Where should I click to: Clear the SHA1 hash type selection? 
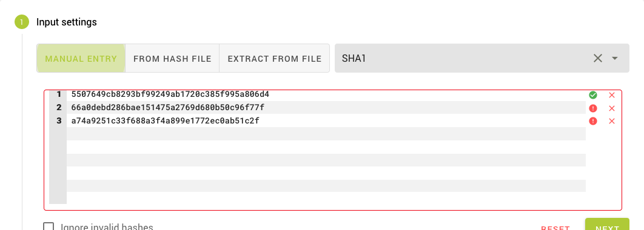click(x=597, y=58)
